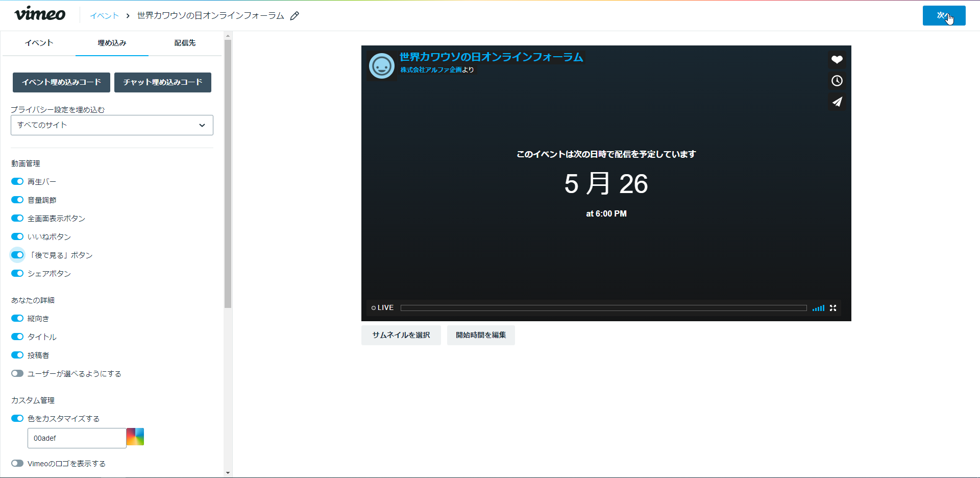Click the fullscreen icon in player

(x=833, y=308)
